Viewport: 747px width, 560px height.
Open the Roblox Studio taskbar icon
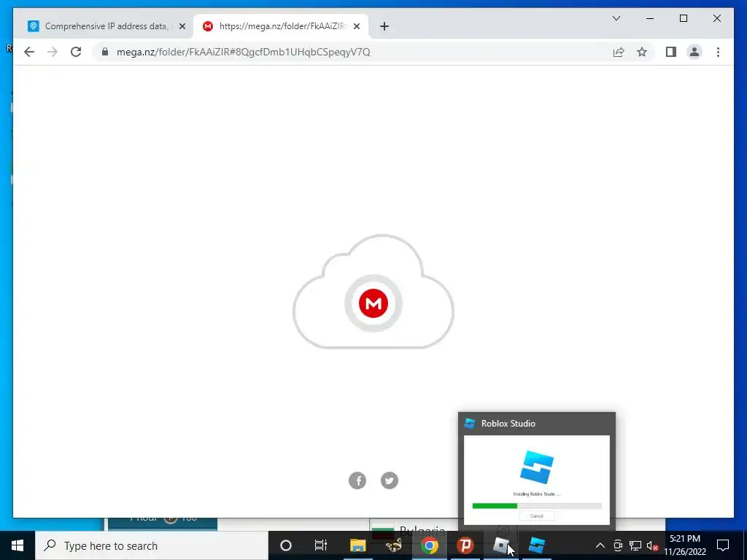tap(537, 545)
